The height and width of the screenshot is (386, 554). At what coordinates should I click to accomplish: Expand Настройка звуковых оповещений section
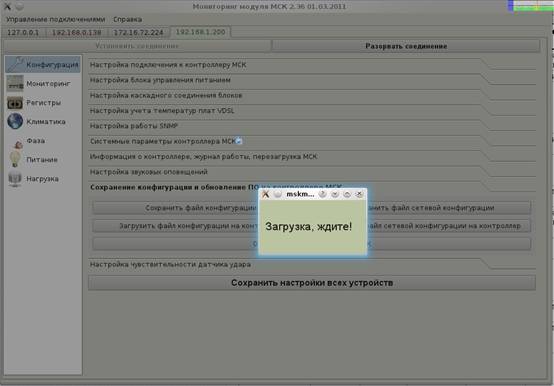point(312,172)
